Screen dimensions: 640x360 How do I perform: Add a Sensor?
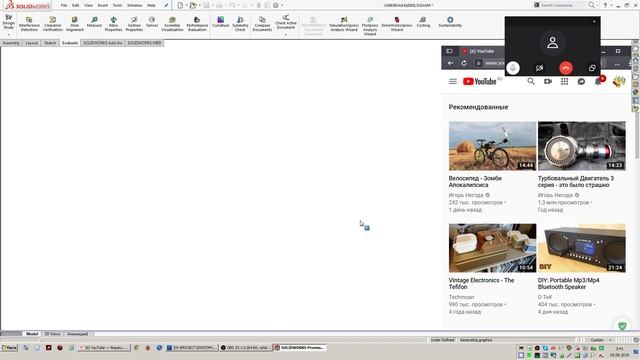click(x=152, y=22)
